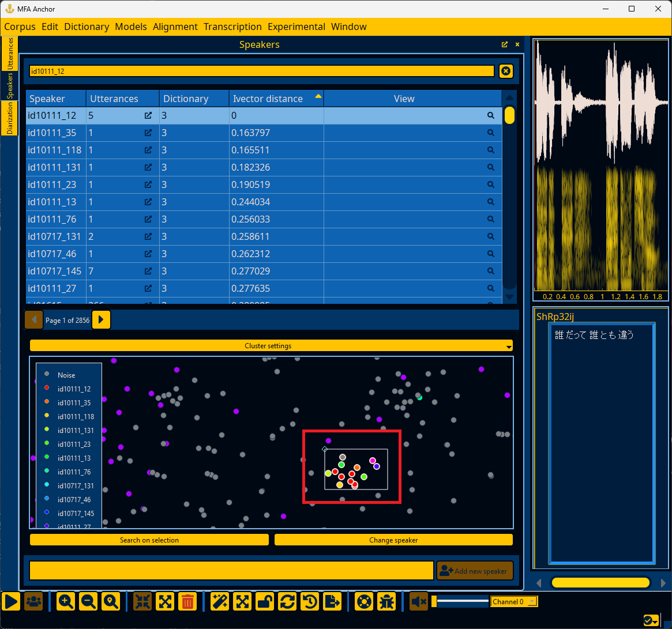Click the speaker table vertical scrollbar thumb
Screen dimensions: 672x629
[x=509, y=115]
